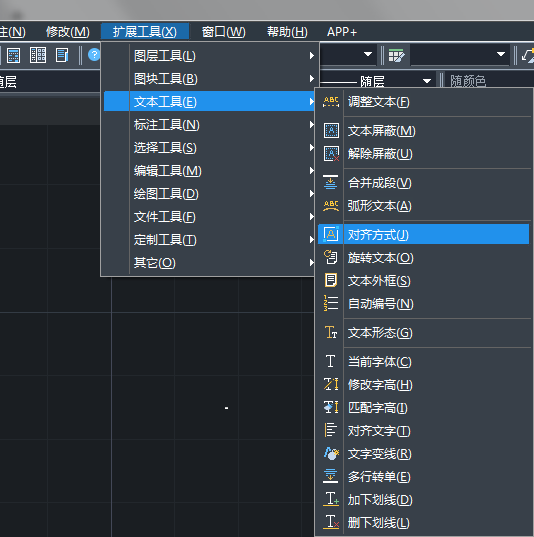This screenshot has height=537, width=534.
Task: Open the 修改(M) menu
Action: coord(68,32)
